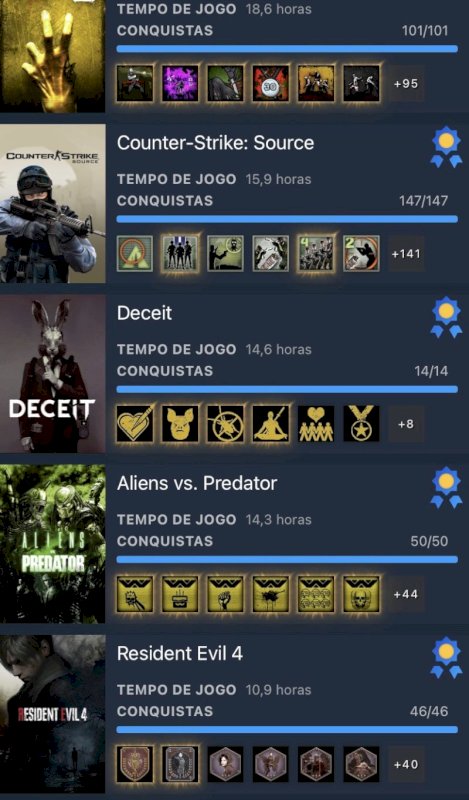Expand the +40 Resident Evil 4 achievements
Screen dimensions: 469x800
click(406, 764)
